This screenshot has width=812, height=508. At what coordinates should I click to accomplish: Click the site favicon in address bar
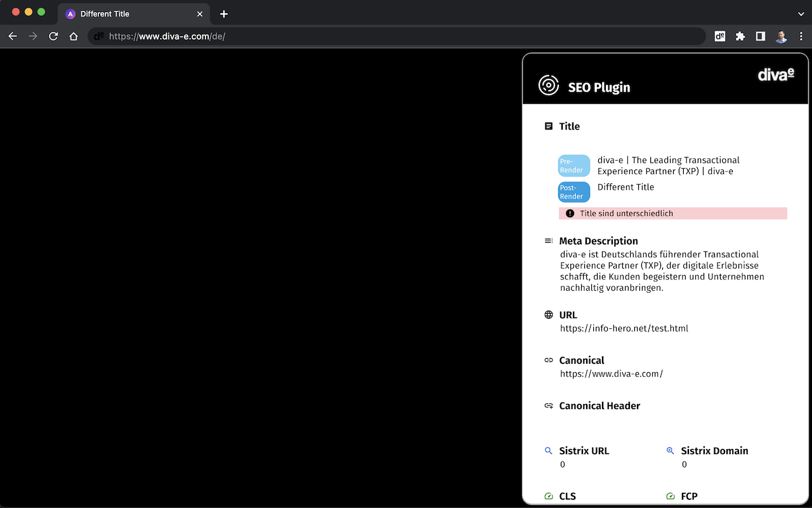pos(99,36)
